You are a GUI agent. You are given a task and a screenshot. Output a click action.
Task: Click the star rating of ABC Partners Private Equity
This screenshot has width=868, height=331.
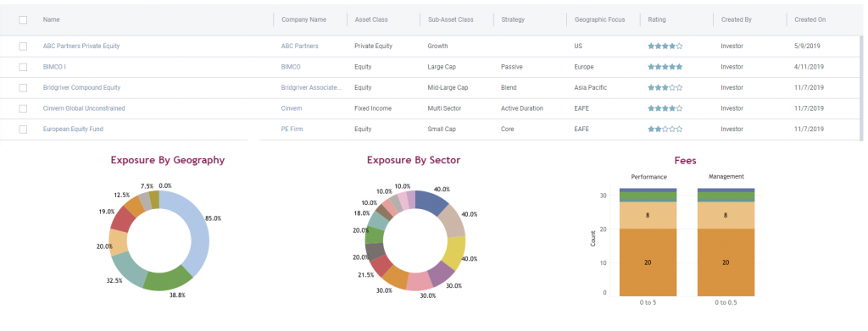pyautogui.click(x=665, y=47)
